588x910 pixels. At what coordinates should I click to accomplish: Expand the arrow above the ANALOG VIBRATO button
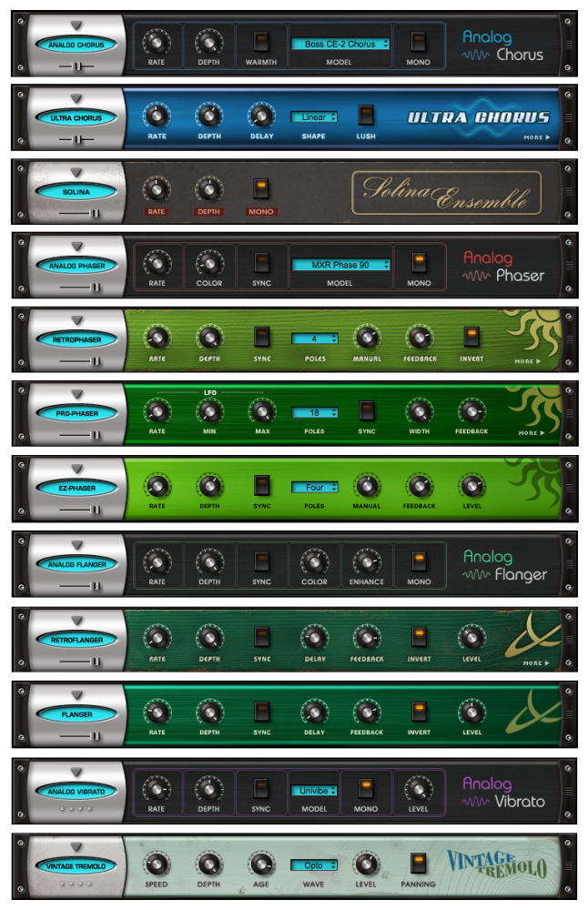pos(76,773)
